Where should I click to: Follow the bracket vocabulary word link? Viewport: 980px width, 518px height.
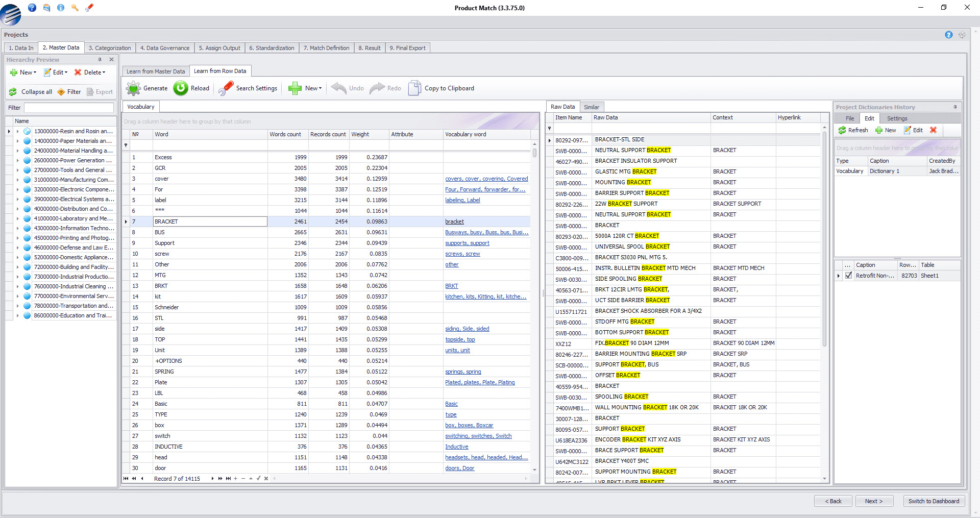pos(454,221)
